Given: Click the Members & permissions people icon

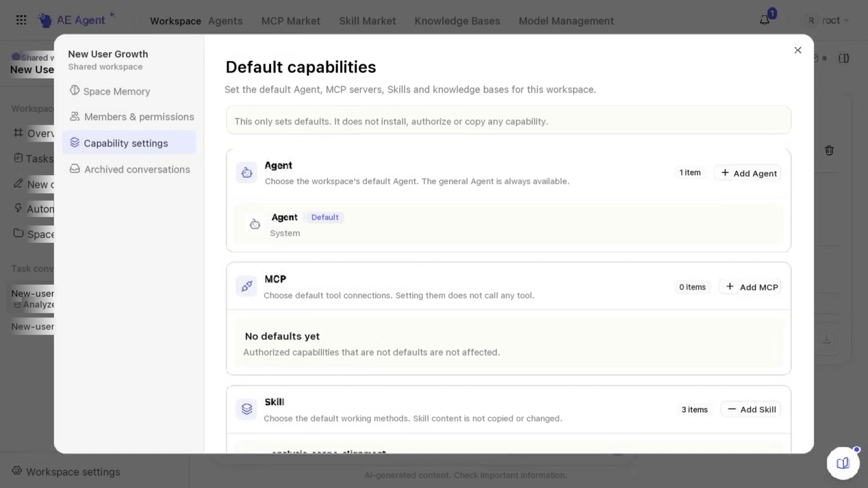Looking at the screenshot, I should pos(74,116).
